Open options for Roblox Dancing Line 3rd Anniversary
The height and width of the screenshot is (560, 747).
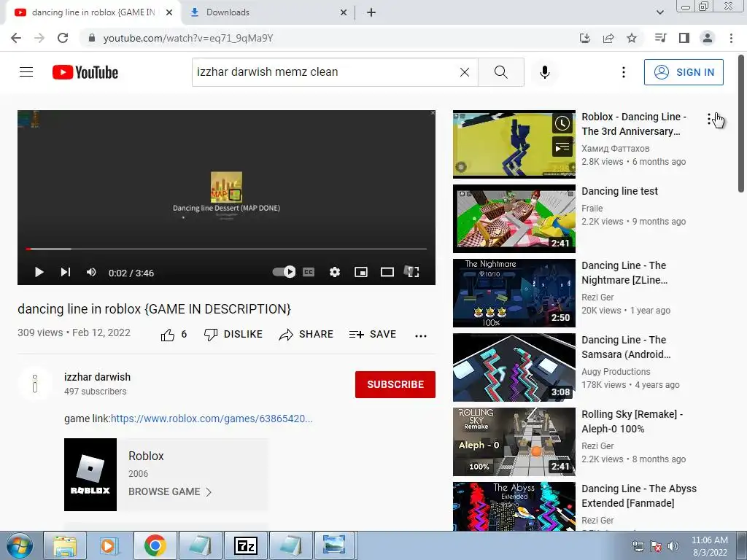(709, 120)
